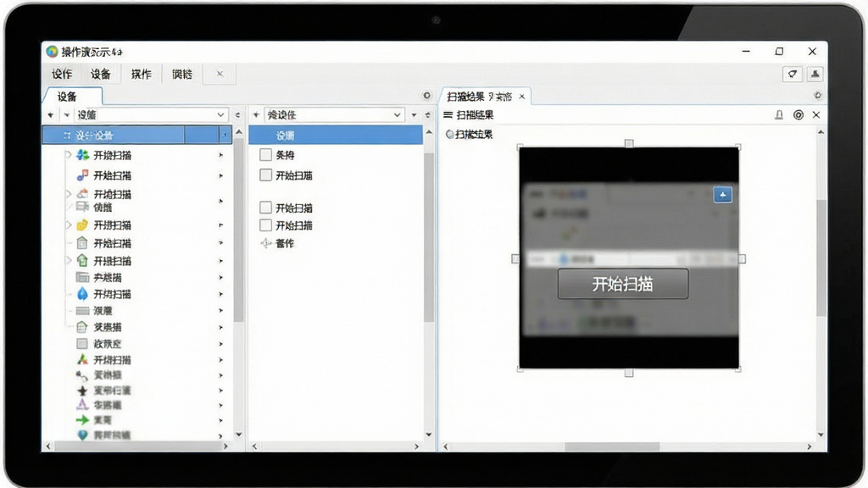Click the results panel horizontal scrollbar thumb
The width and height of the screenshot is (868, 488).
click(x=612, y=446)
